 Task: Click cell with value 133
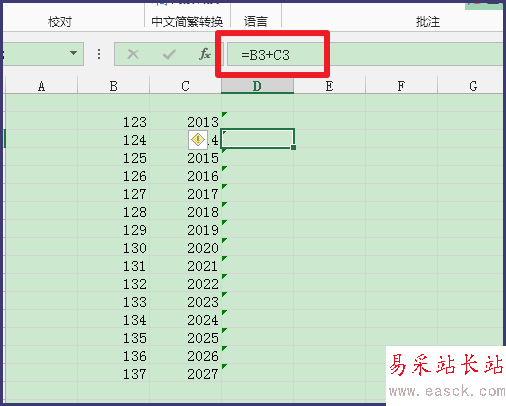(x=113, y=301)
